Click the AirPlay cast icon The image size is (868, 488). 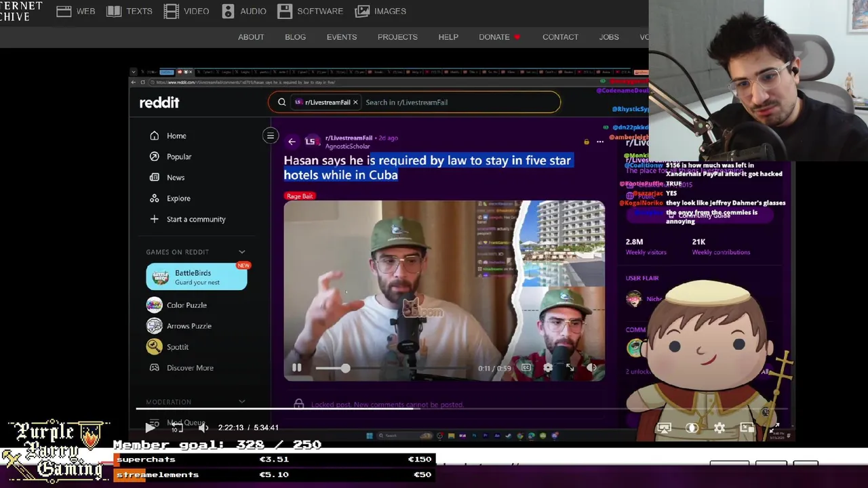coord(664,428)
